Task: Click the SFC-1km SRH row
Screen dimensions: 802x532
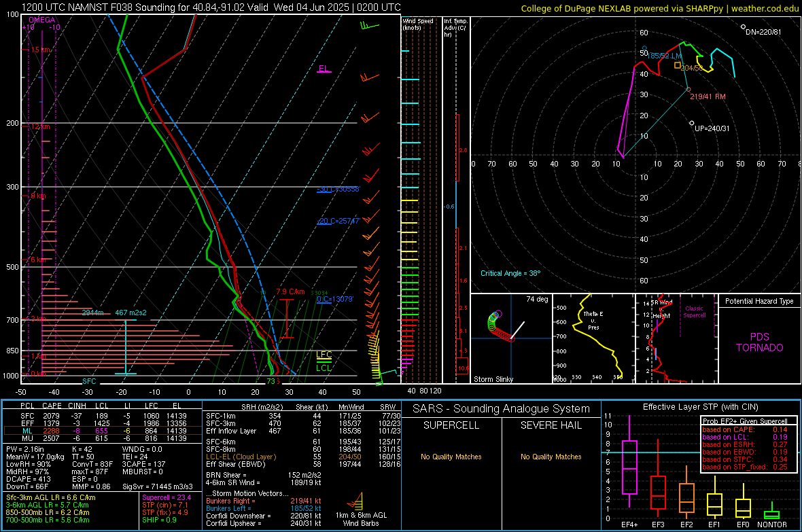Action: click(x=304, y=416)
